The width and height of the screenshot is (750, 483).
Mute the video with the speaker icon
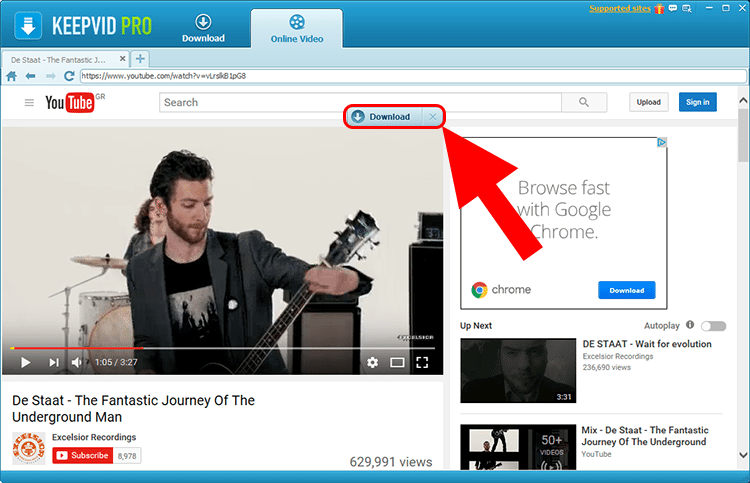coord(77,362)
